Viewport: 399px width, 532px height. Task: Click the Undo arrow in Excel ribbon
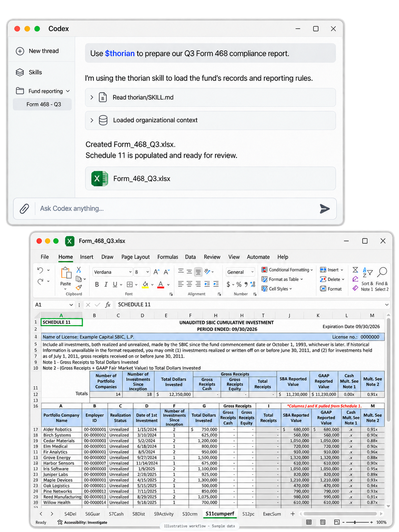[40, 270]
